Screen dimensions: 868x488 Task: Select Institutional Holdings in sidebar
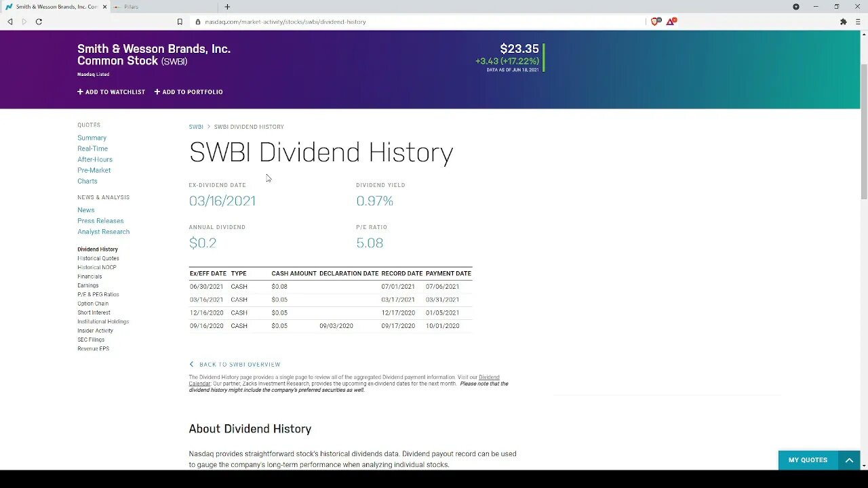click(103, 322)
